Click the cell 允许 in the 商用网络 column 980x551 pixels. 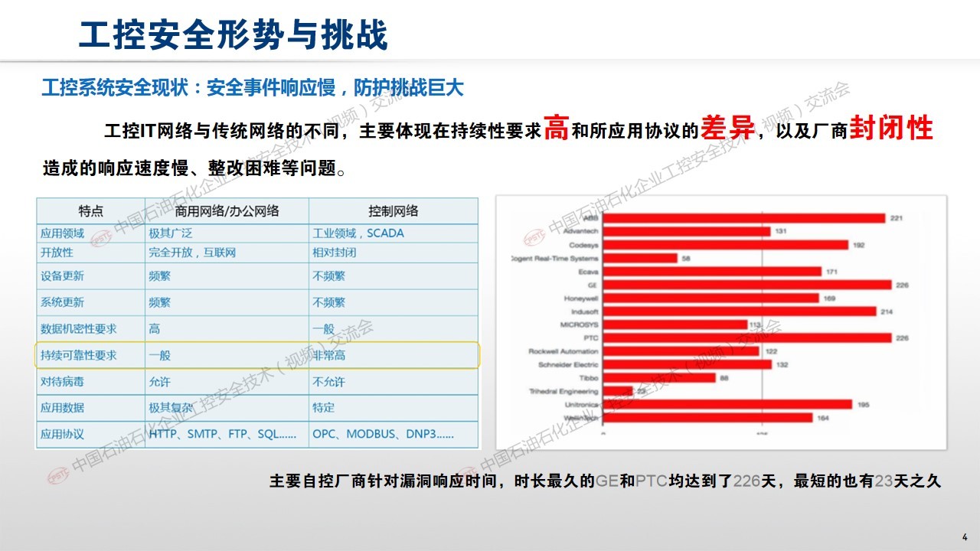pos(160,381)
